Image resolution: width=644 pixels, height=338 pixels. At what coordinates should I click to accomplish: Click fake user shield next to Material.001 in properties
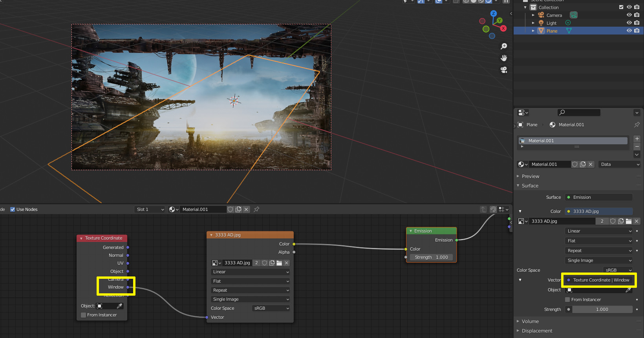pyautogui.click(x=575, y=164)
